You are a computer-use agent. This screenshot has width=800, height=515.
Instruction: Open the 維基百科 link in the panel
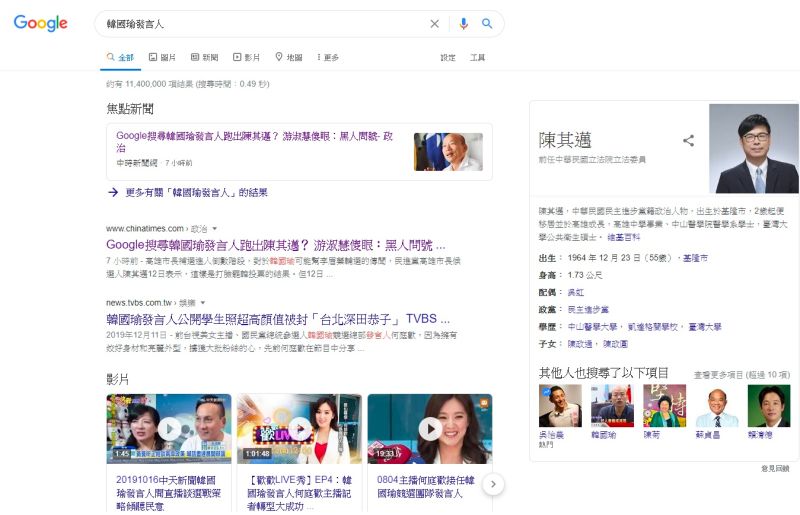coord(623,237)
